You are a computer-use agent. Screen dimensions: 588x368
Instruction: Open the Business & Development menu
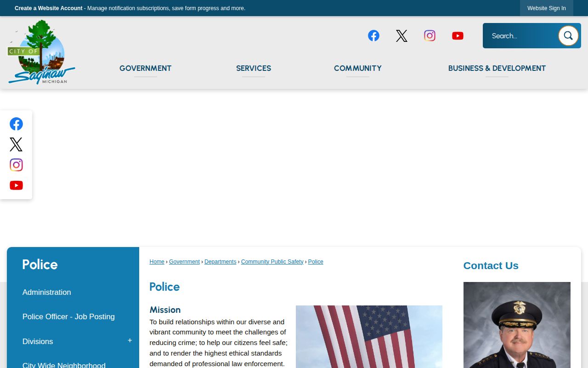click(x=497, y=68)
